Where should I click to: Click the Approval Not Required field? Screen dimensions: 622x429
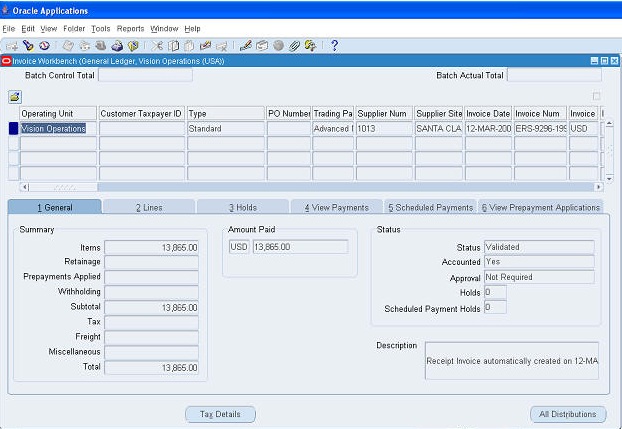[539, 277]
